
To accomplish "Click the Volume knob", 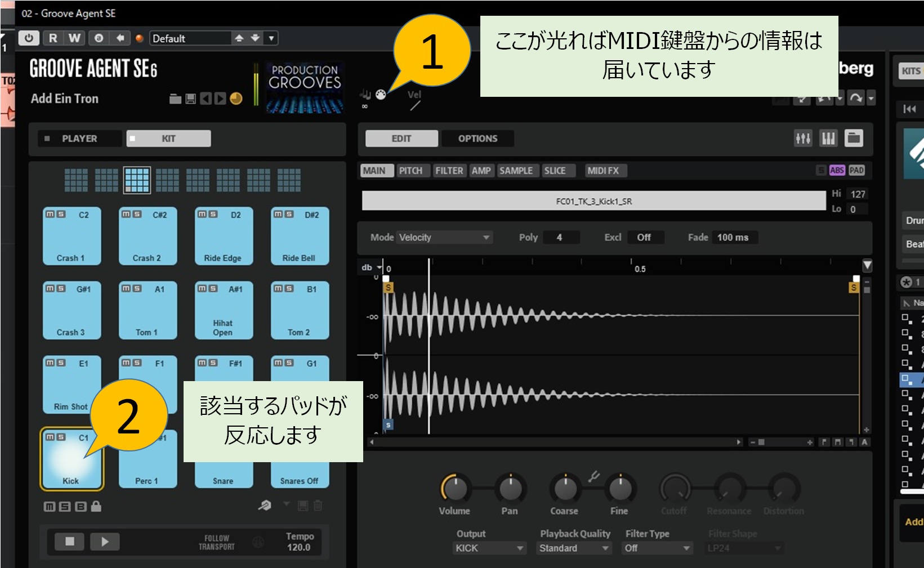I will point(454,488).
